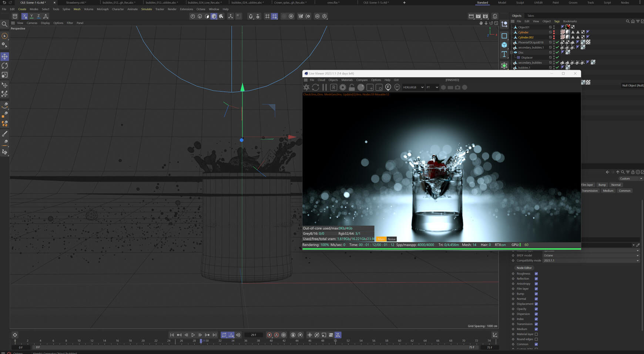
Task: Open the Node Editor button
Action: [524, 268]
